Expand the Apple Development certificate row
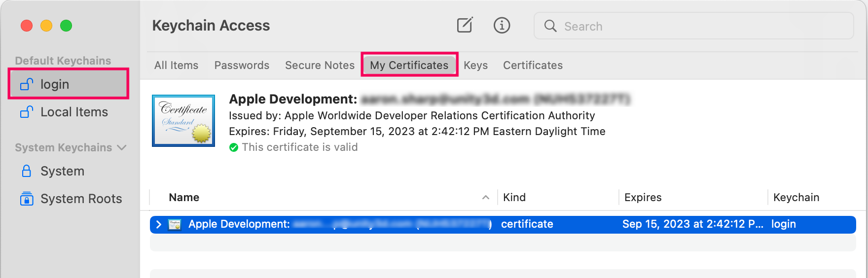868x278 pixels. [x=158, y=225]
